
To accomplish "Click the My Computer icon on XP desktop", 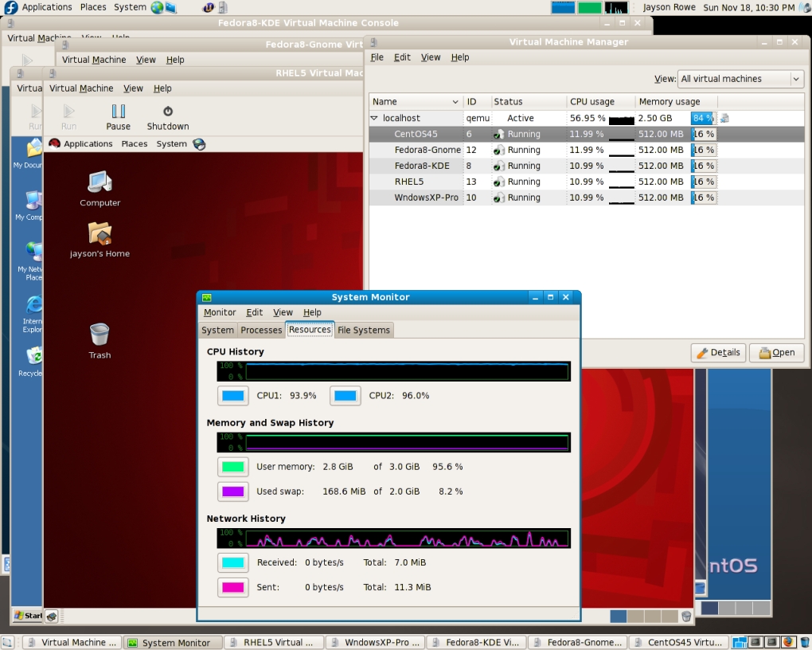I will tap(33, 200).
